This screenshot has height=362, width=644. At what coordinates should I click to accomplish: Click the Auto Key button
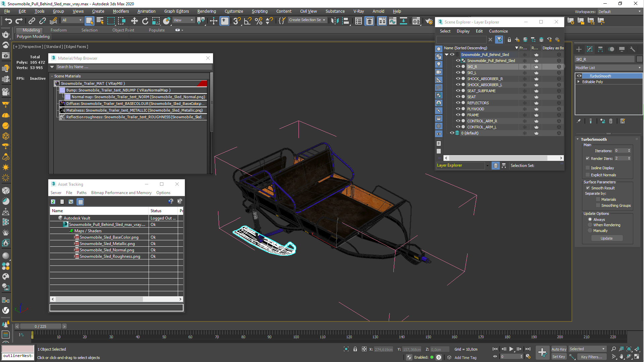(559, 349)
